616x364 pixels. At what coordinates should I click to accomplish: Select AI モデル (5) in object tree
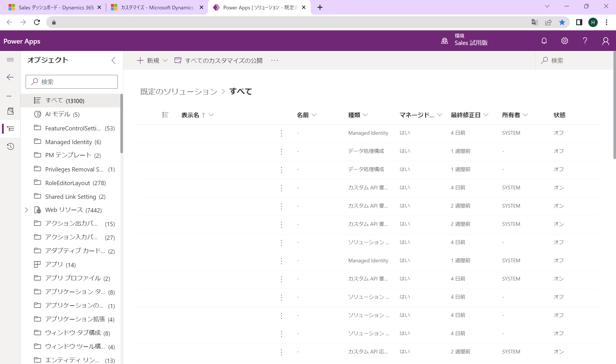click(71, 114)
